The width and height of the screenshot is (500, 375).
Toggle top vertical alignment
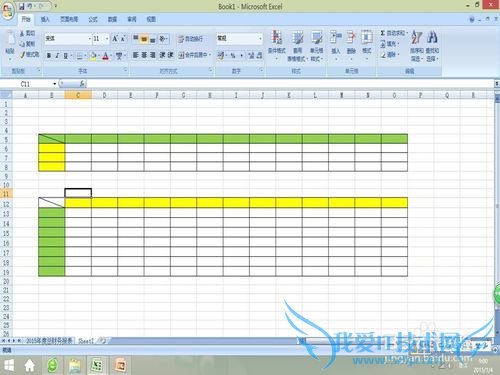(x=136, y=39)
